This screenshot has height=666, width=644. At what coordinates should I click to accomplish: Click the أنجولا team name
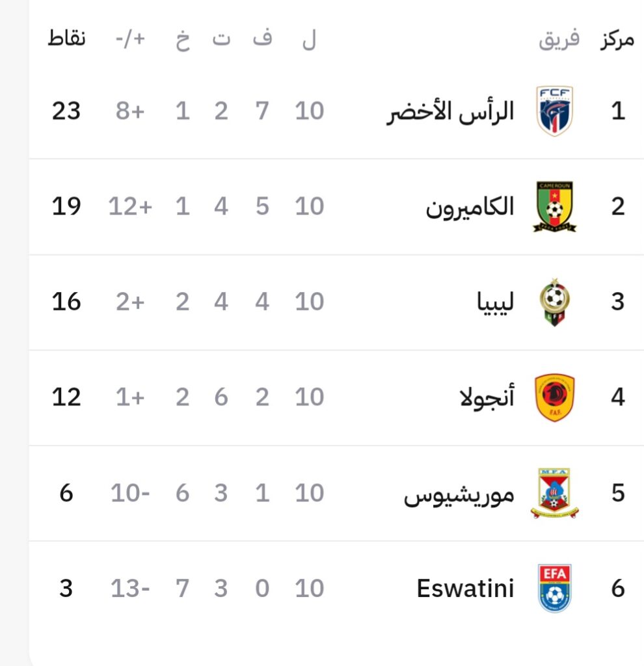point(486,397)
